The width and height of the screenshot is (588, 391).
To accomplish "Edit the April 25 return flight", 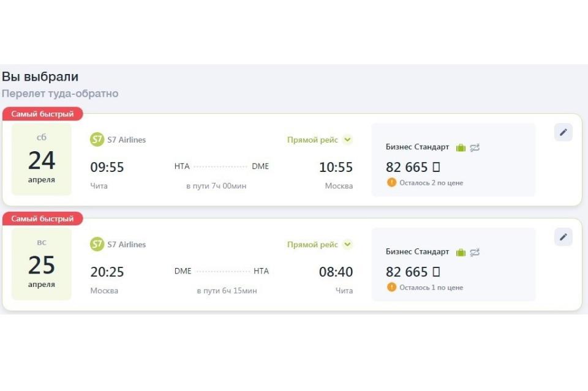I will coord(563,237).
